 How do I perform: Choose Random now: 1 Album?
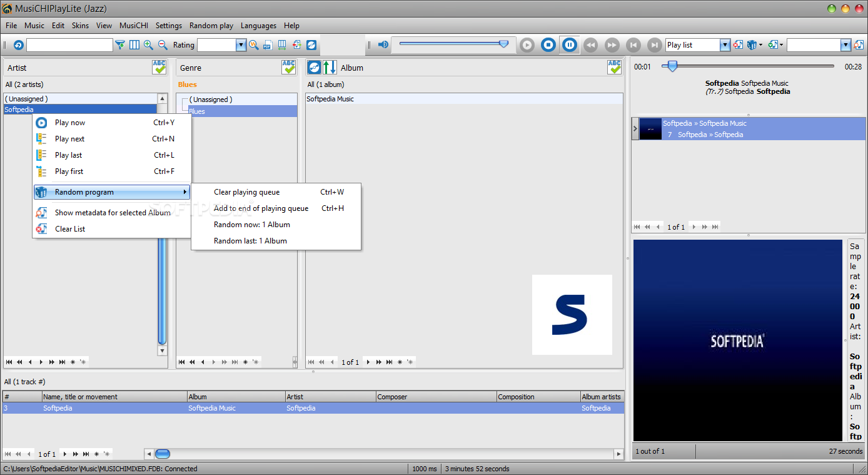276,225
